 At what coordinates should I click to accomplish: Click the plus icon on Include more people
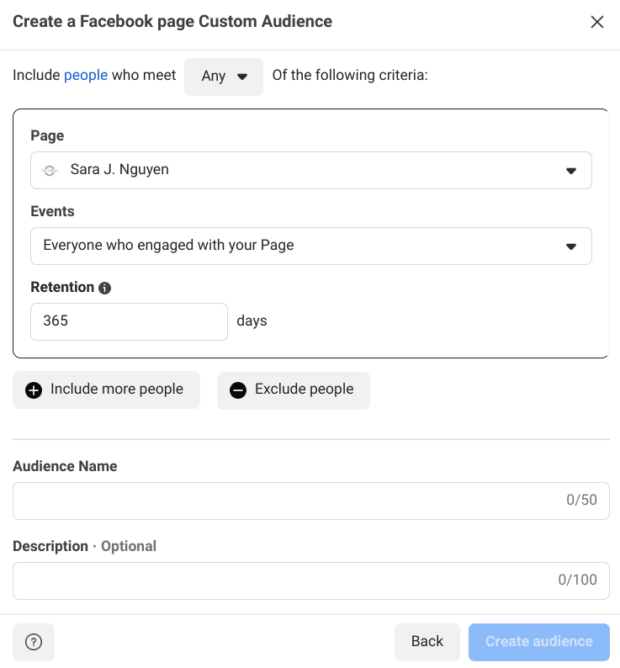pyautogui.click(x=34, y=390)
